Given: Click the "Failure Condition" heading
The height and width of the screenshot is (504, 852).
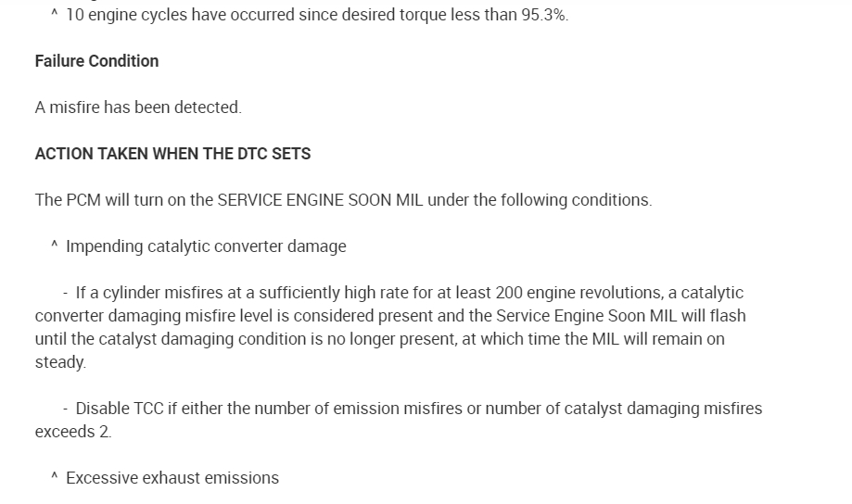Looking at the screenshot, I should (x=96, y=61).
